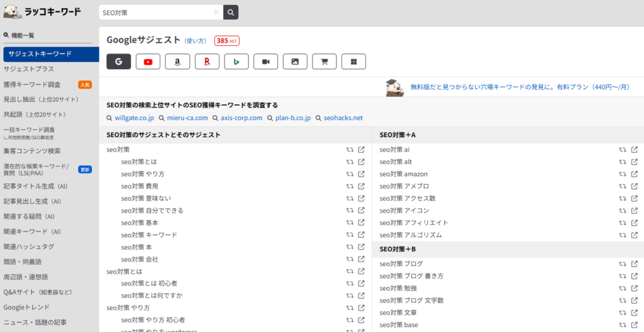The height and width of the screenshot is (332, 644).
Task: Click the search magnifier button
Action: 231,13
